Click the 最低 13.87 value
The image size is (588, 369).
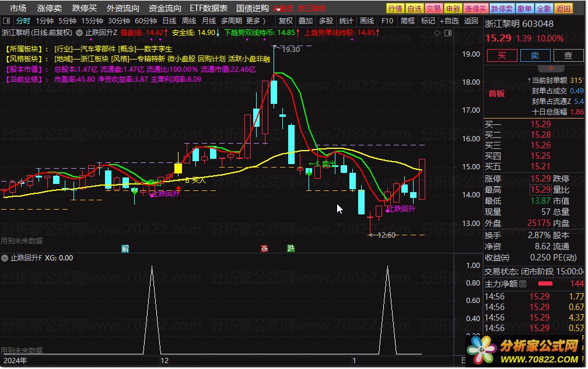coord(540,201)
